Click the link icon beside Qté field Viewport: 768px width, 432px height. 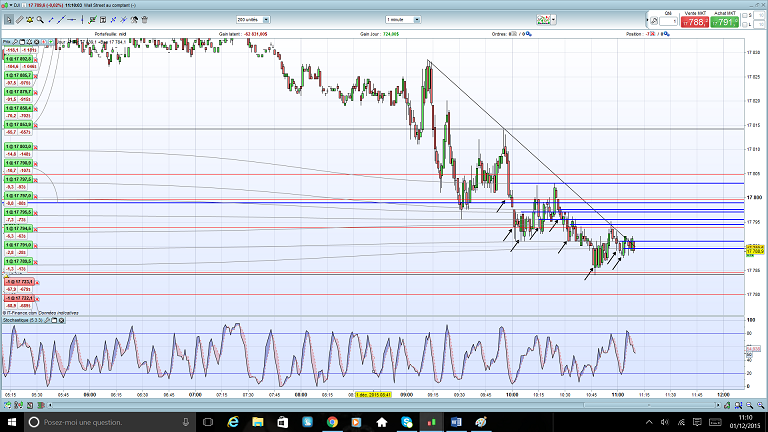[654, 21]
